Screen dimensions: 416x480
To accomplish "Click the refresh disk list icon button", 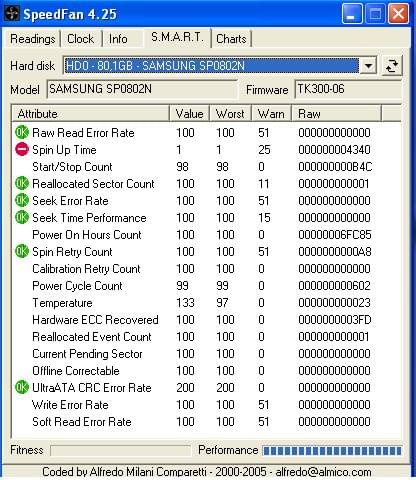I will pos(392,66).
